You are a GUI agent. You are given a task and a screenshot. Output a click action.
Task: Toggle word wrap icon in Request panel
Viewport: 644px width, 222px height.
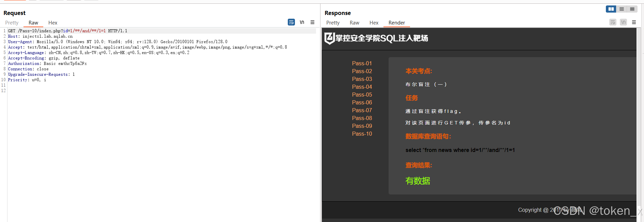(291, 22)
